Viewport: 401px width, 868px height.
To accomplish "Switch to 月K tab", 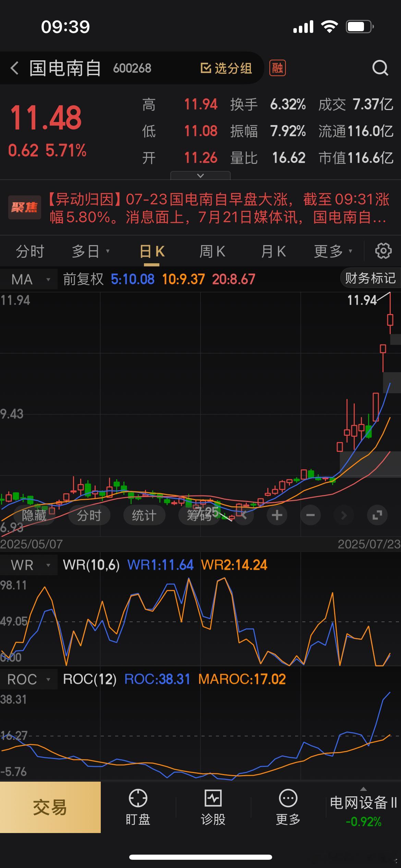I will coord(274,251).
